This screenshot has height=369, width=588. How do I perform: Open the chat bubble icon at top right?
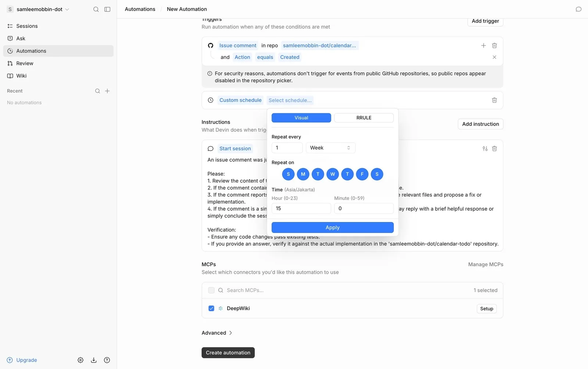(x=578, y=9)
